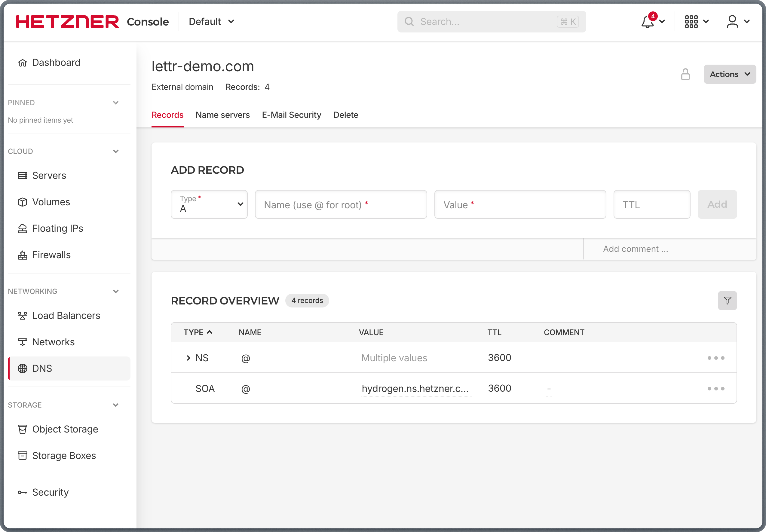Click the lock icon next to Actions

point(685,74)
